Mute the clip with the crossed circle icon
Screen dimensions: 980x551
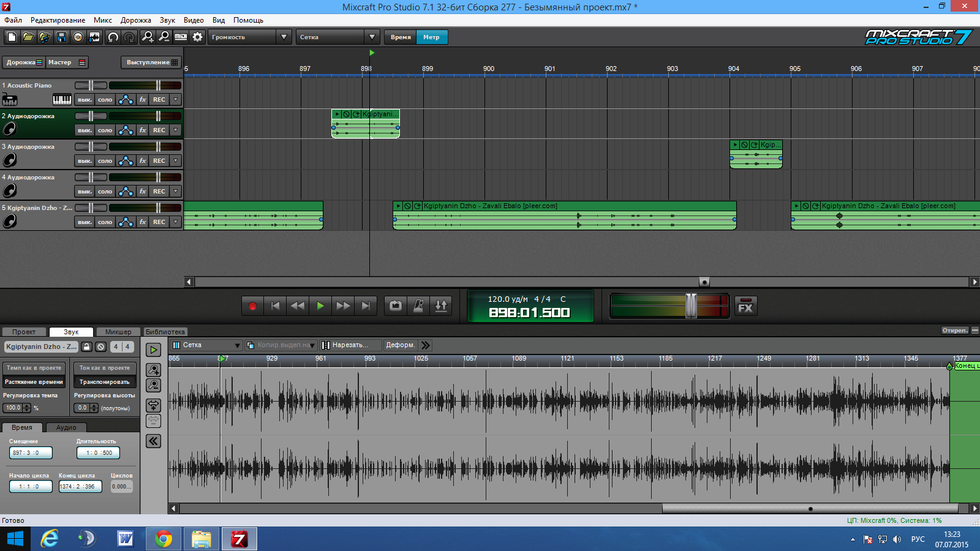coord(101,347)
